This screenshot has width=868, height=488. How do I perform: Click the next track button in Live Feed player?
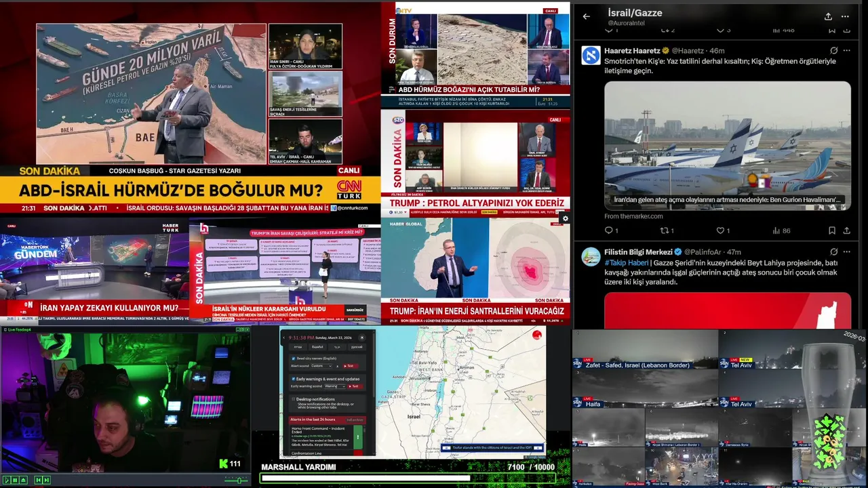pos(47,480)
